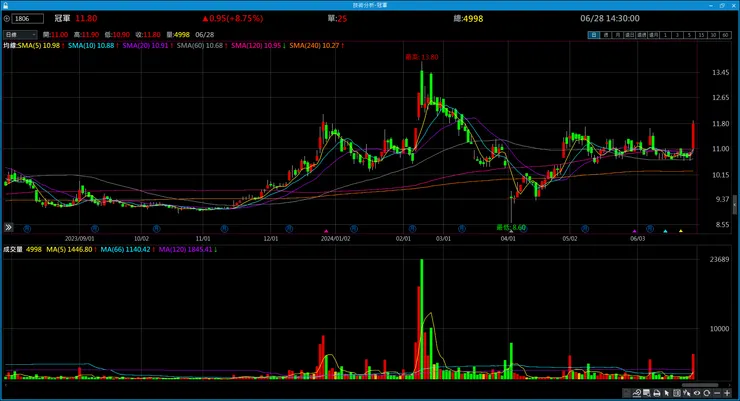
Task: Click the 總:4998 total volume text
Action: click(x=468, y=18)
